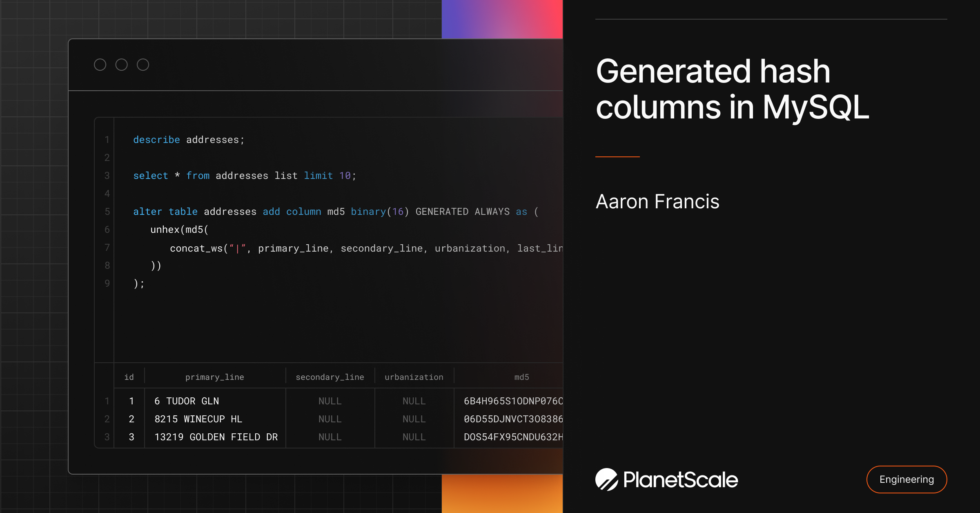Click the third window control circle

[x=143, y=65]
